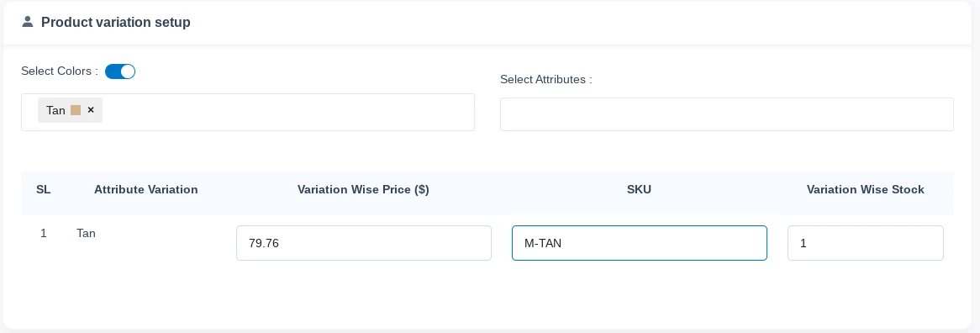Focus the Variation Wise Price input
Screen dimensions: 980x333
[364, 243]
